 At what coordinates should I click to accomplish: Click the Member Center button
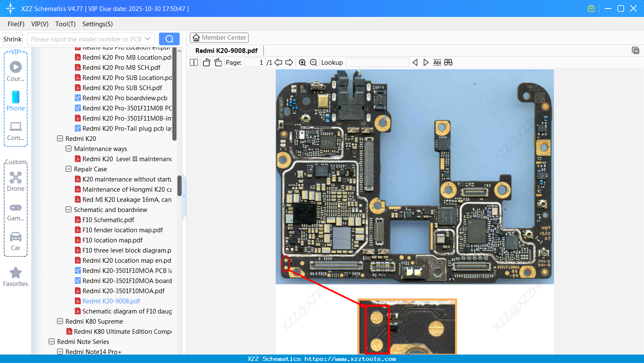219,38
